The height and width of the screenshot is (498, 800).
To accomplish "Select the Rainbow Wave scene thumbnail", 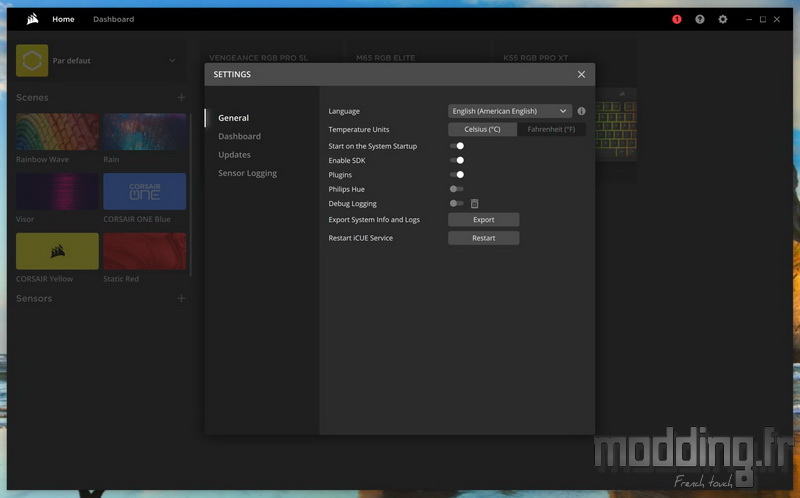I will 57,132.
